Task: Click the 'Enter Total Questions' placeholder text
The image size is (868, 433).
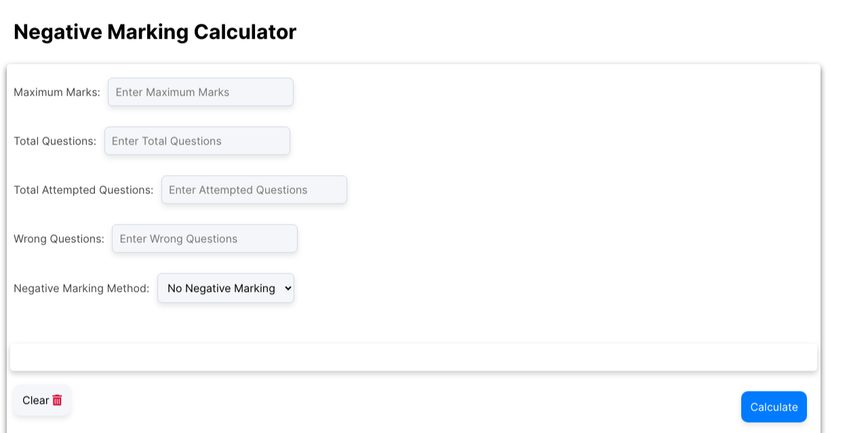Action: pyautogui.click(x=167, y=141)
